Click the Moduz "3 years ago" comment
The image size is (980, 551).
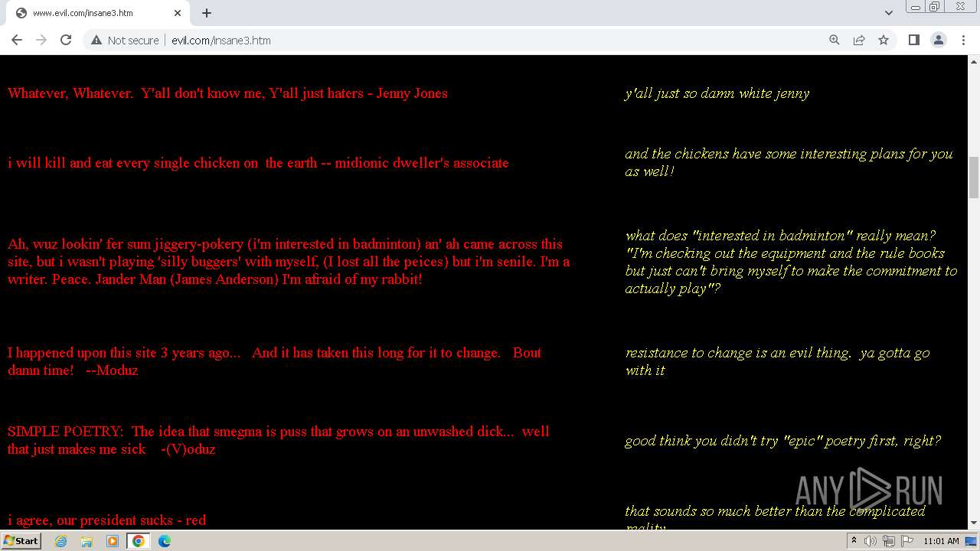pos(274,361)
